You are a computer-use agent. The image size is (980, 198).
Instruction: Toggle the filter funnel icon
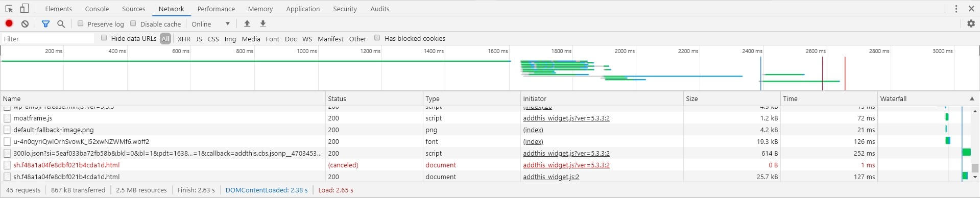(x=45, y=23)
